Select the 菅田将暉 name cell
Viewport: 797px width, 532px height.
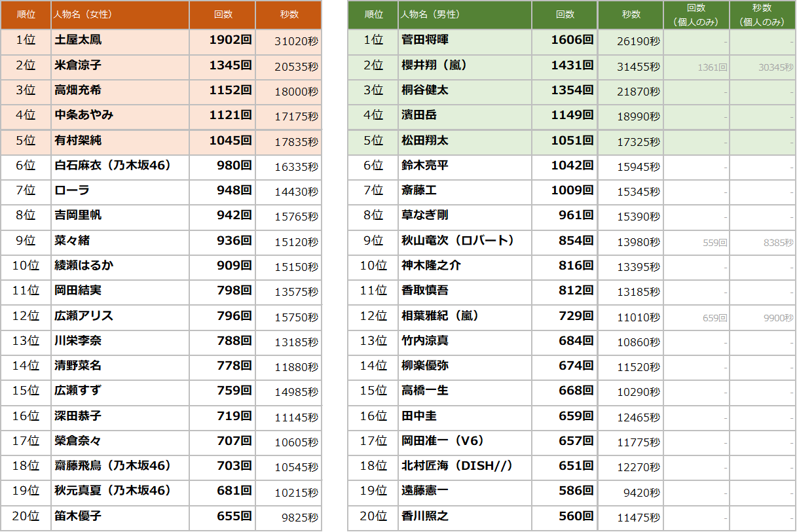pos(464,40)
